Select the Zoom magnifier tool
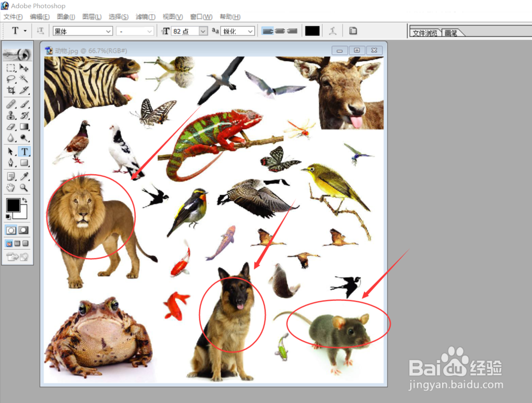Viewport: 532px width, 403px height. [24, 187]
